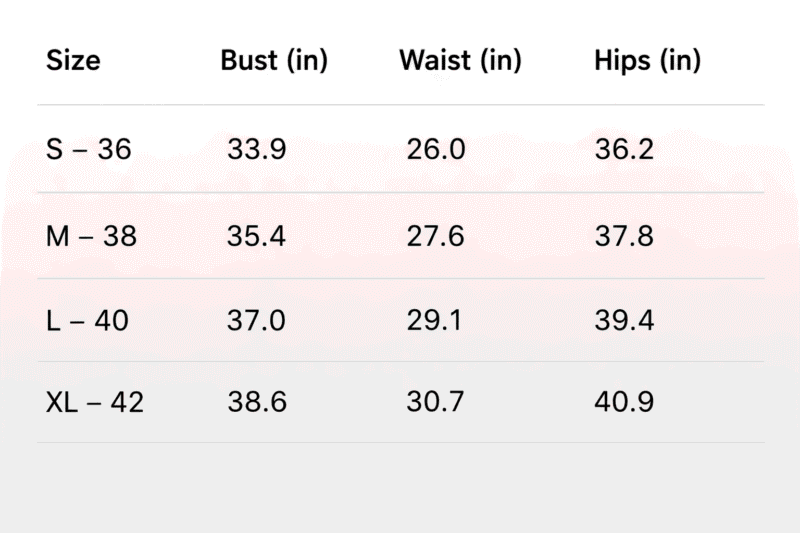Click the Bust (in) column header
The height and width of the screenshot is (533, 800).
coord(274,61)
